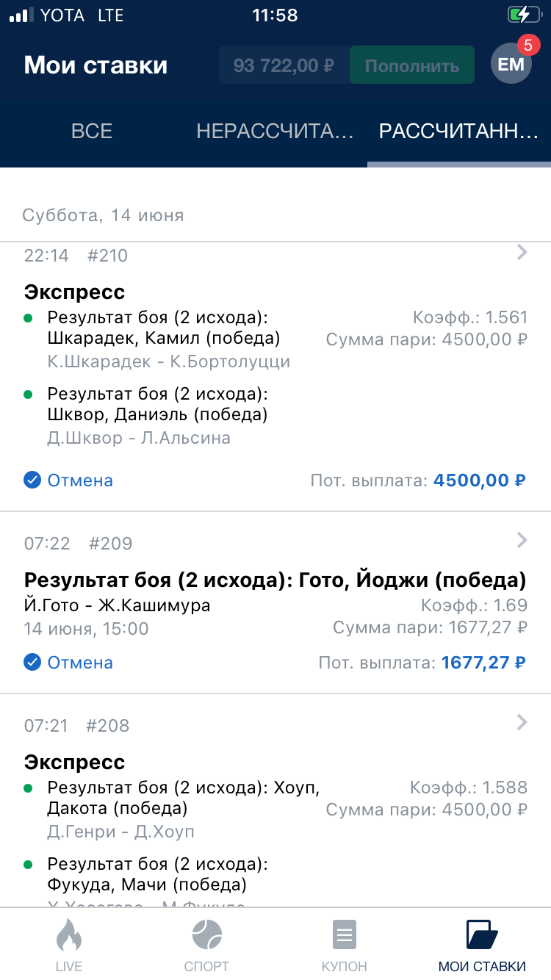Tap the 93 722,00 ₽ balance field

pos(284,65)
